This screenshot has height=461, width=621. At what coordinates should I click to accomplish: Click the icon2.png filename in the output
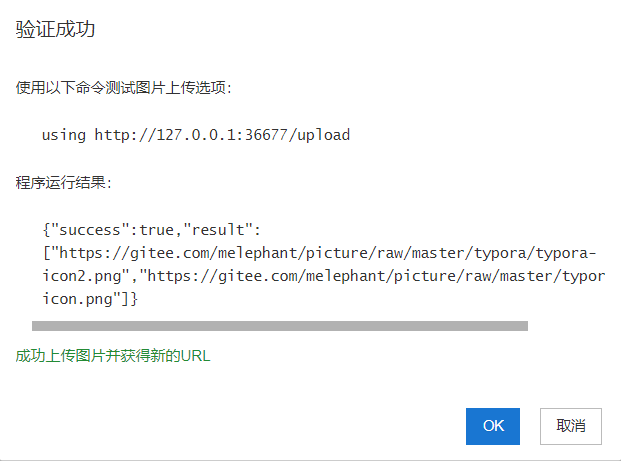pos(82,276)
